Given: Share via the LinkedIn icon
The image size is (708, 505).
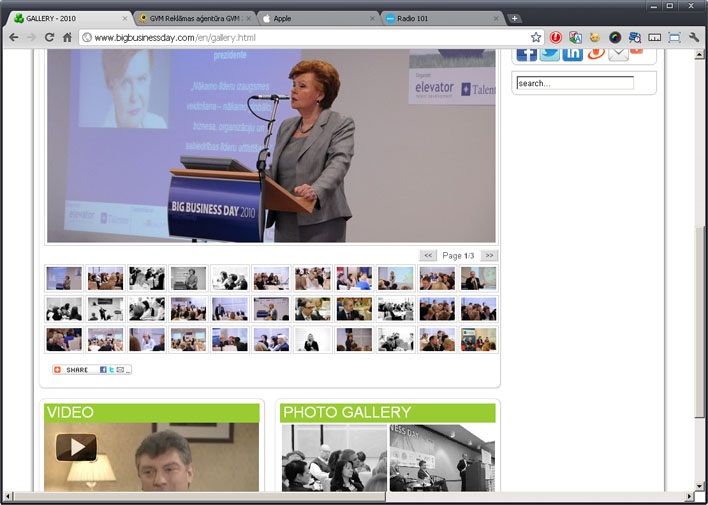Looking at the screenshot, I should coord(573,54).
